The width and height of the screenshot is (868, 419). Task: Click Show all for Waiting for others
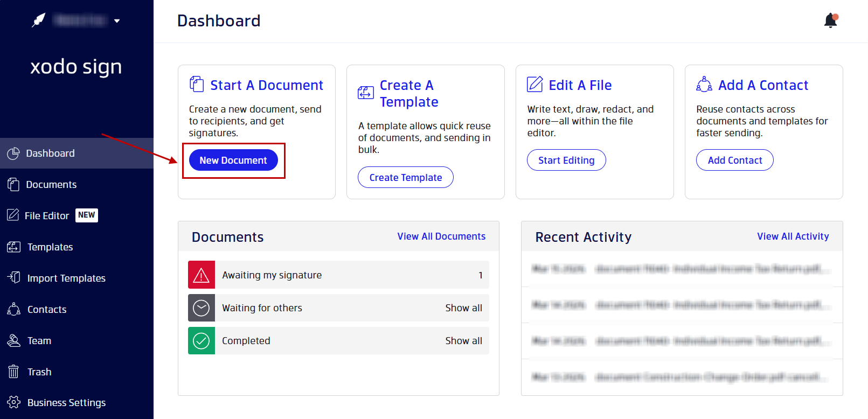pyautogui.click(x=464, y=308)
